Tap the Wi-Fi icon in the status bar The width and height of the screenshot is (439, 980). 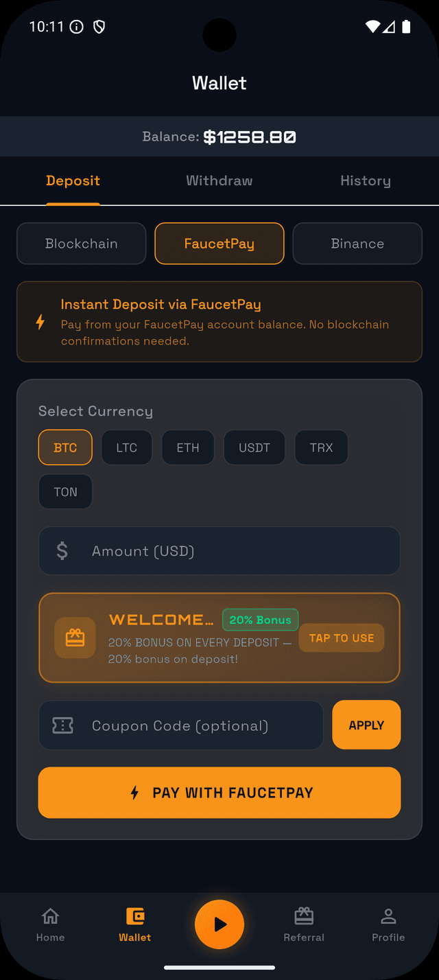(372, 27)
